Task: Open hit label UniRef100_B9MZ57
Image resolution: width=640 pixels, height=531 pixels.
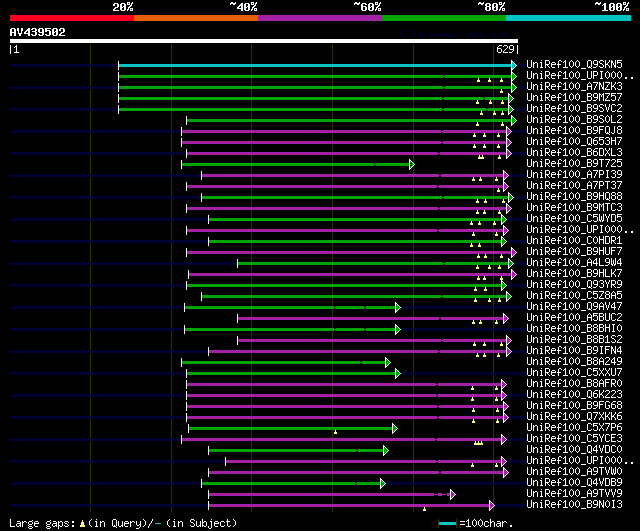Action: click(574, 97)
